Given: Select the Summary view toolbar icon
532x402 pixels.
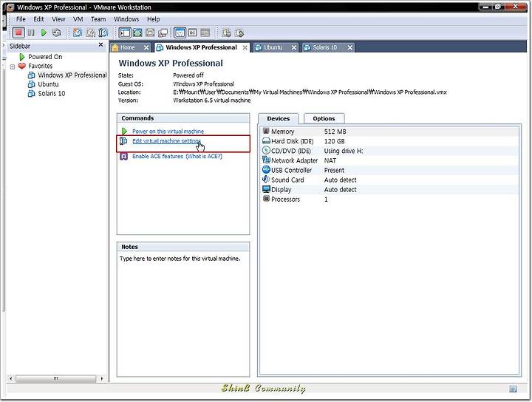Looking at the screenshot, I should 180,33.
